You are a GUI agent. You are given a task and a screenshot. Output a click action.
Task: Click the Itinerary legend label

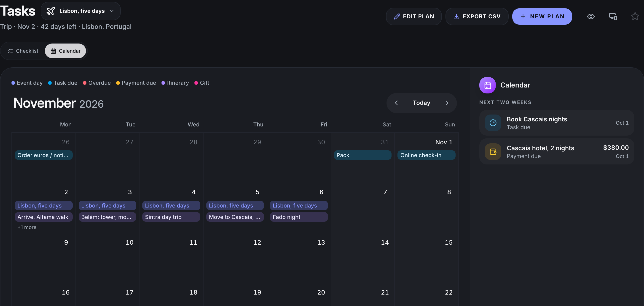click(178, 83)
